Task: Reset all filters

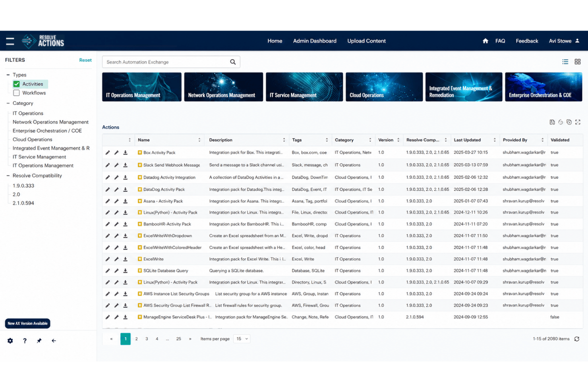Action: [85, 60]
